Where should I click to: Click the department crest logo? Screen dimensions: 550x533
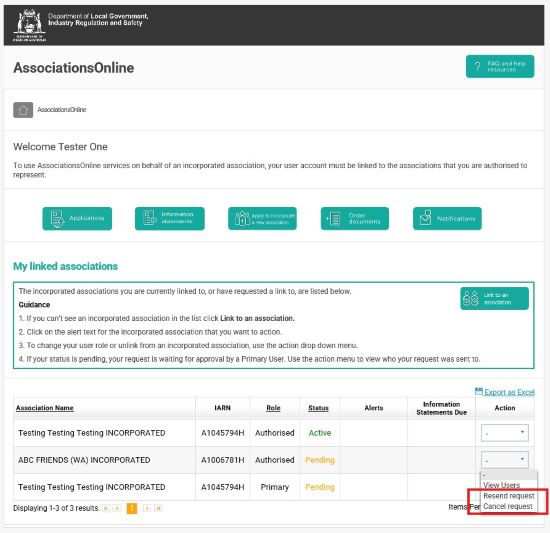[29, 25]
